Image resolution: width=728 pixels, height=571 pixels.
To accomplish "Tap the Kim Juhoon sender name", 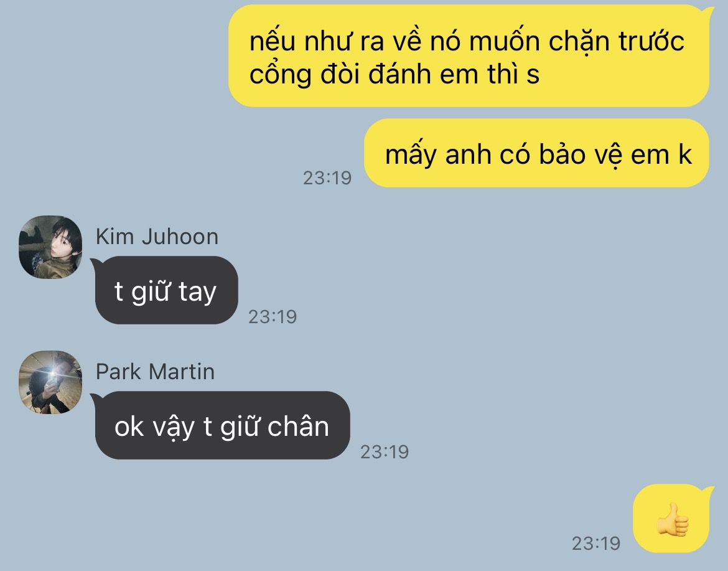I will (157, 237).
